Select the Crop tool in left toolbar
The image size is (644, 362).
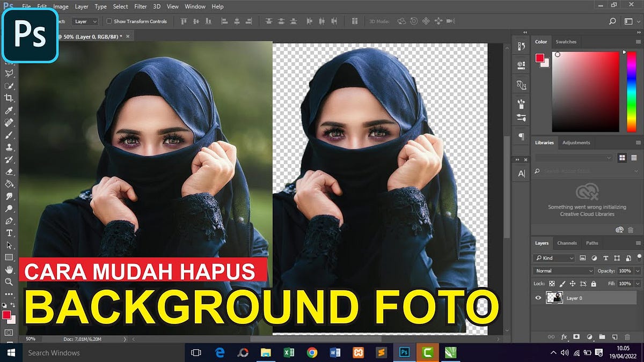click(x=9, y=98)
